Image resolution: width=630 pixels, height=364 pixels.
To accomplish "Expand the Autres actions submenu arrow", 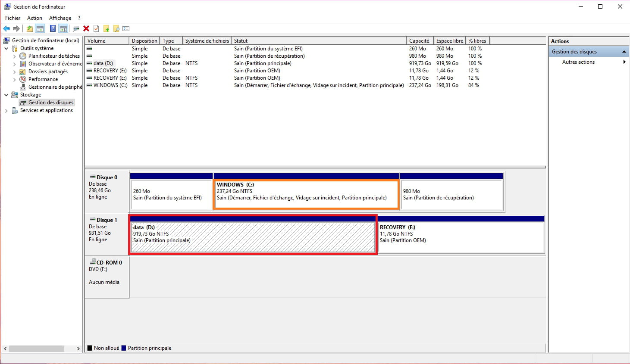I will click(624, 62).
